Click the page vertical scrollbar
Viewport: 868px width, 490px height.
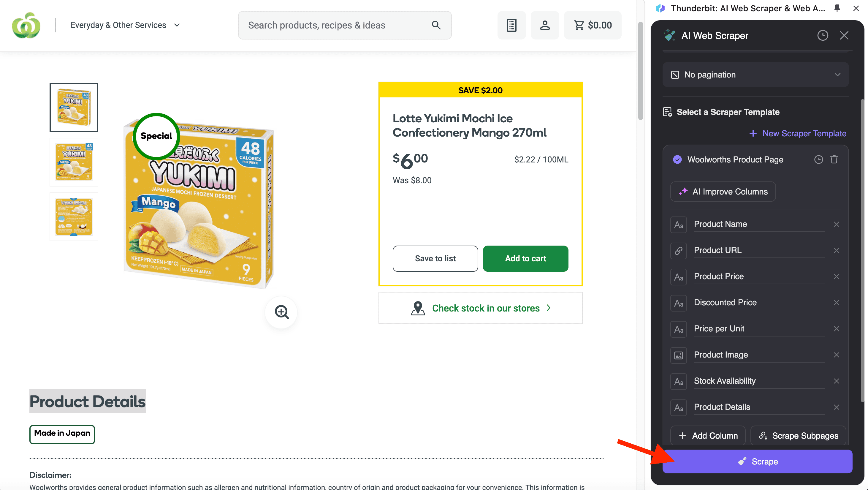[640, 71]
